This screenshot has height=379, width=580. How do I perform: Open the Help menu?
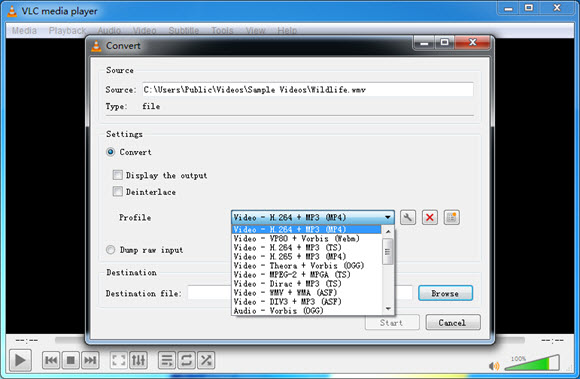pyautogui.click(x=287, y=31)
